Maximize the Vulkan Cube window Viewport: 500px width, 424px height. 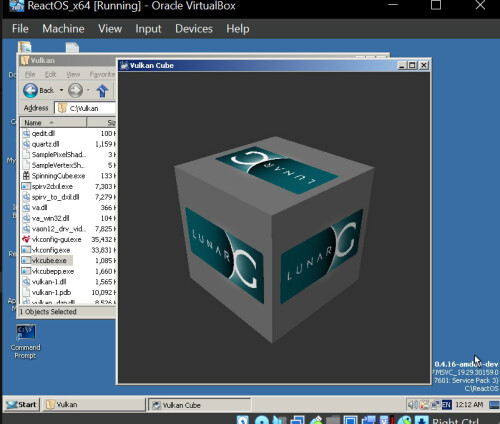coord(412,65)
